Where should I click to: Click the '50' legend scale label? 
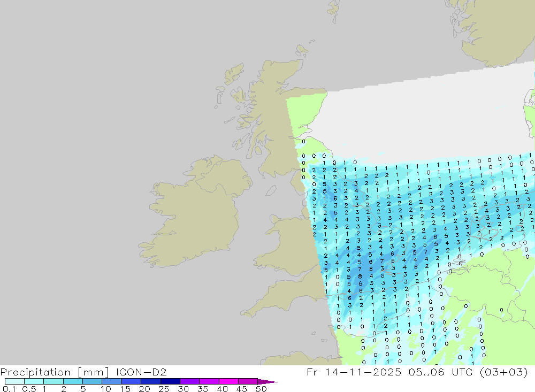(261, 389)
